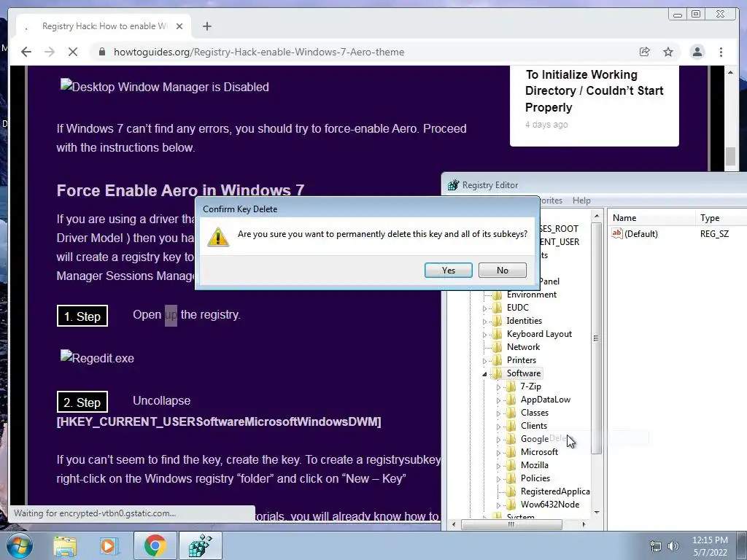
Task: Click the ab string icon of (Default)
Action: pos(617,233)
